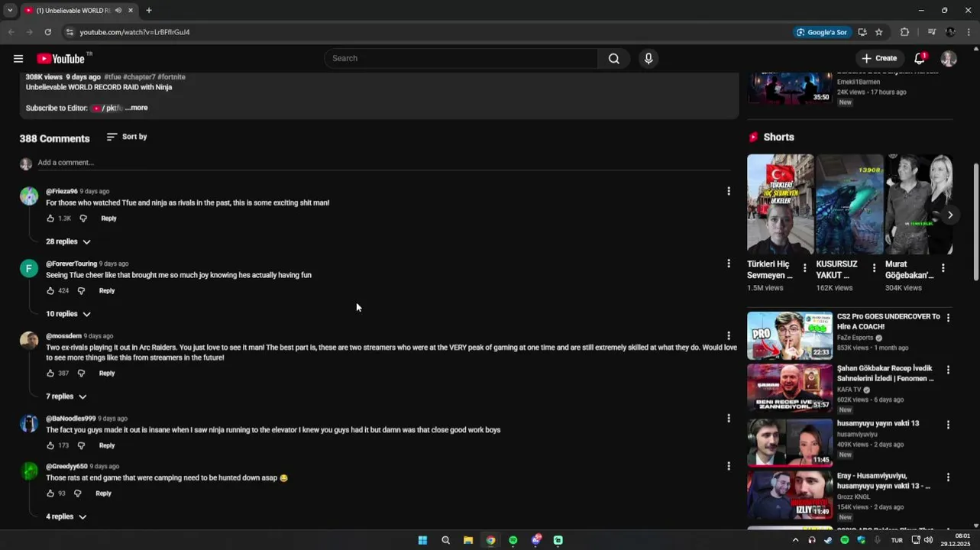Click the YouTube search input field
The height and width of the screenshot is (550, 980).
[461, 59]
